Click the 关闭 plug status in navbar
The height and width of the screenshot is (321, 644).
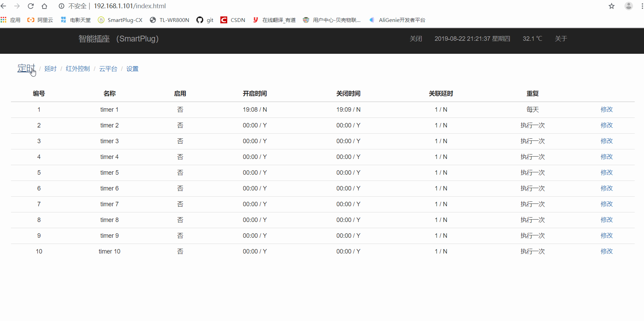[x=416, y=39]
